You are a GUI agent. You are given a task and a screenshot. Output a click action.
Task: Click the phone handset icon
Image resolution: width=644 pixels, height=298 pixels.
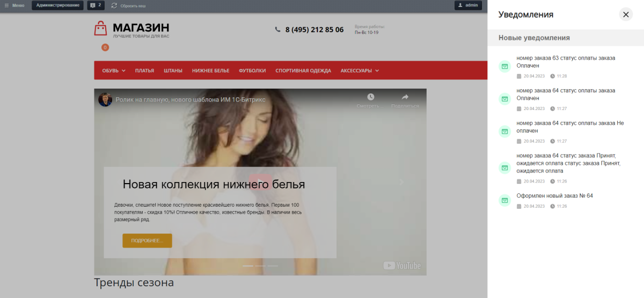click(x=277, y=30)
